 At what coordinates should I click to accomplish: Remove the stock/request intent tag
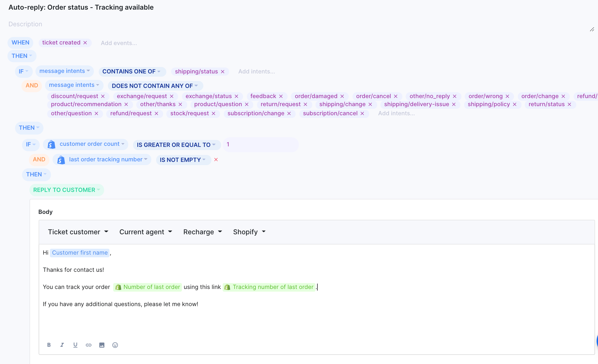(x=214, y=113)
